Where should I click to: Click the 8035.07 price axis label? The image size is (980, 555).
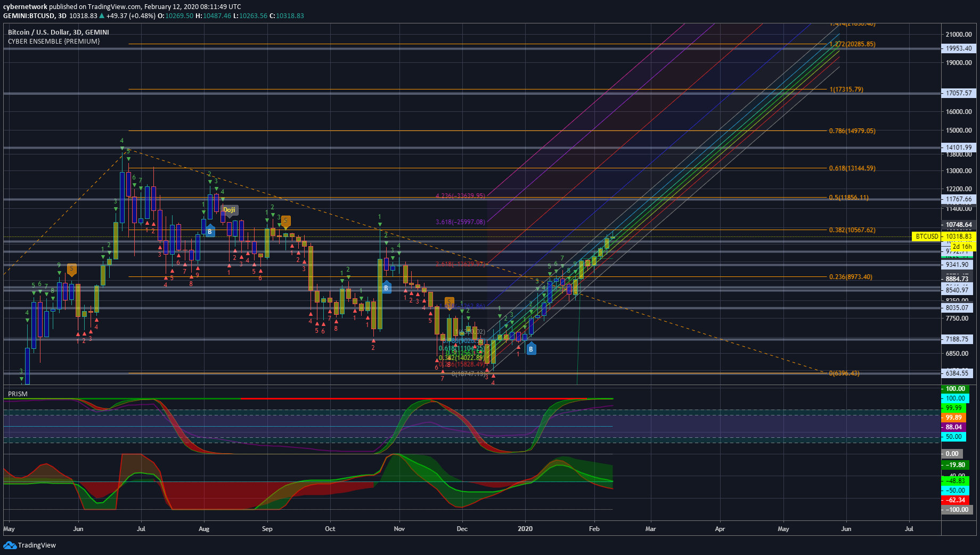957,307
